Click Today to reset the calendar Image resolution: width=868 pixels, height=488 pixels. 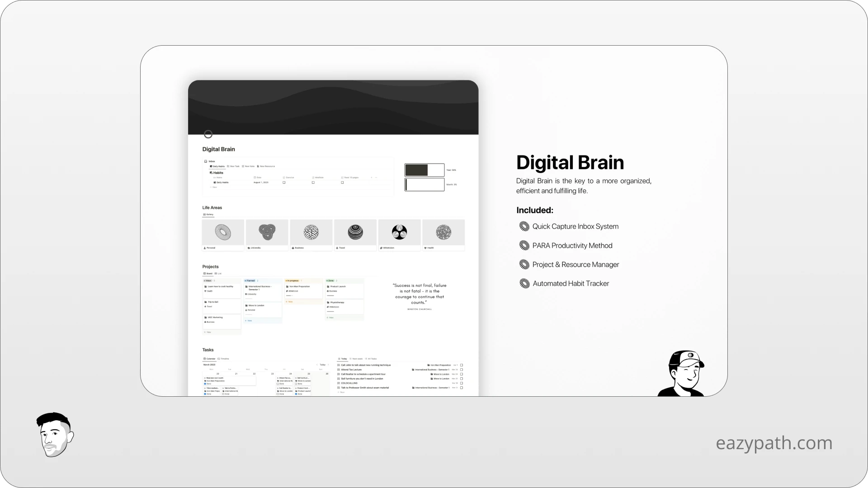(x=323, y=365)
